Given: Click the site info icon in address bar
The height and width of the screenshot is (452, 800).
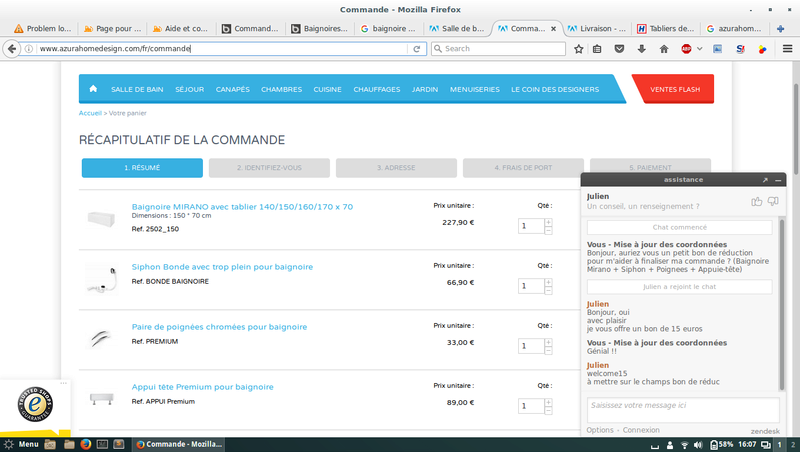Looking at the screenshot, I should 29,49.
